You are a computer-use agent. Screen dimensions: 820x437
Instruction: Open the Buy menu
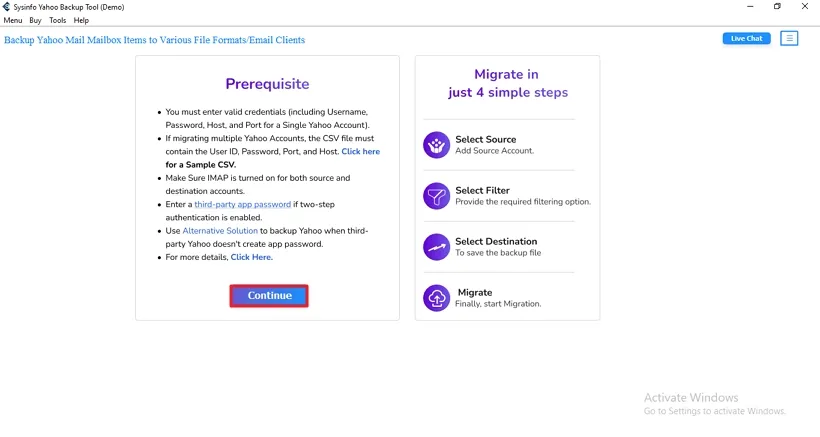click(36, 20)
